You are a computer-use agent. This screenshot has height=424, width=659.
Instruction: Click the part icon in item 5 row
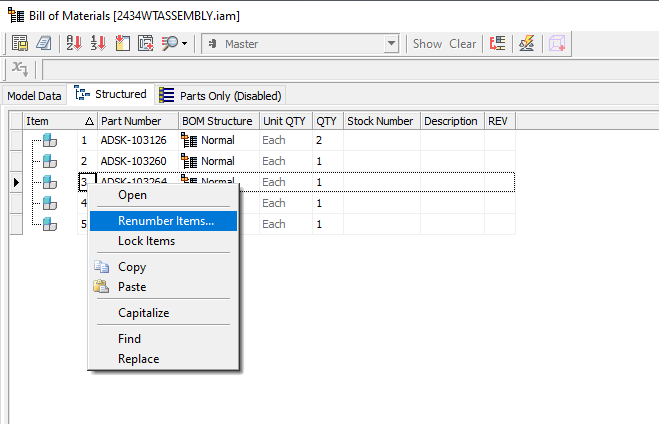pos(50,224)
